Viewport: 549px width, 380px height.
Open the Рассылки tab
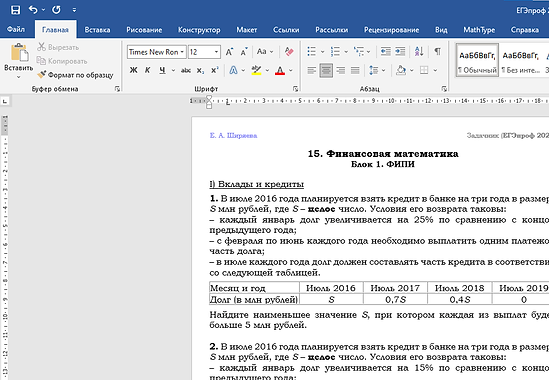tap(332, 30)
